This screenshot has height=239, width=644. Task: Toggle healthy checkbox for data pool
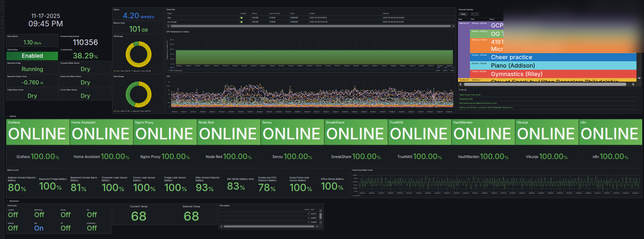click(x=241, y=18)
